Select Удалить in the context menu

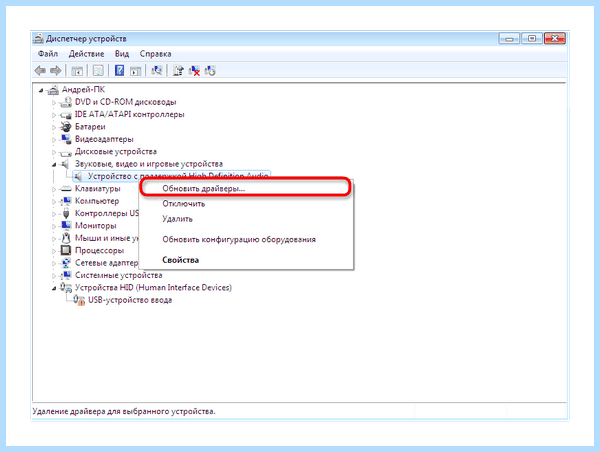coord(177,219)
